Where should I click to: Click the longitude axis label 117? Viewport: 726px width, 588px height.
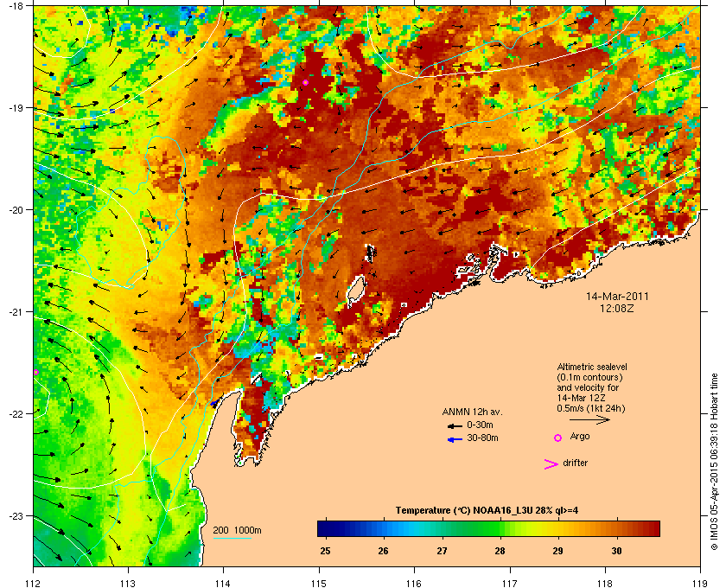pyautogui.click(x=509, y=583)
